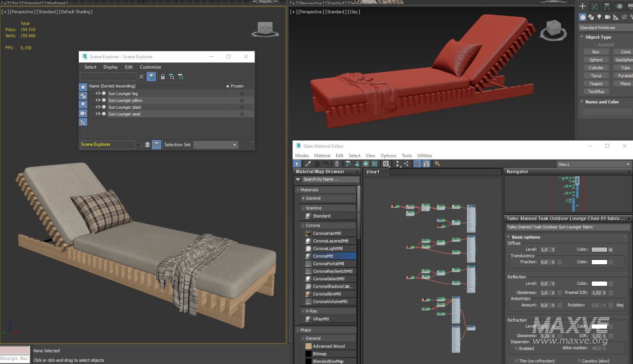Toggle the camera filter in Scene Explorer sidebar

pos(83,113)
